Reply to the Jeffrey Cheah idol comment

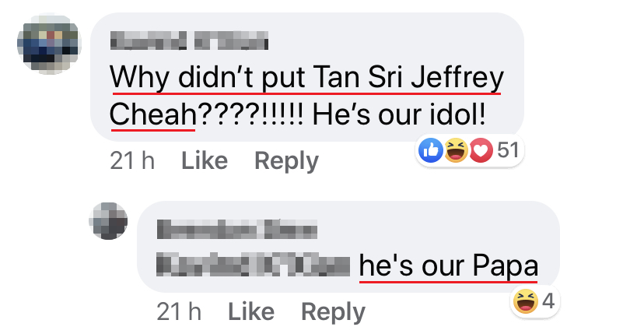point(287,161)
